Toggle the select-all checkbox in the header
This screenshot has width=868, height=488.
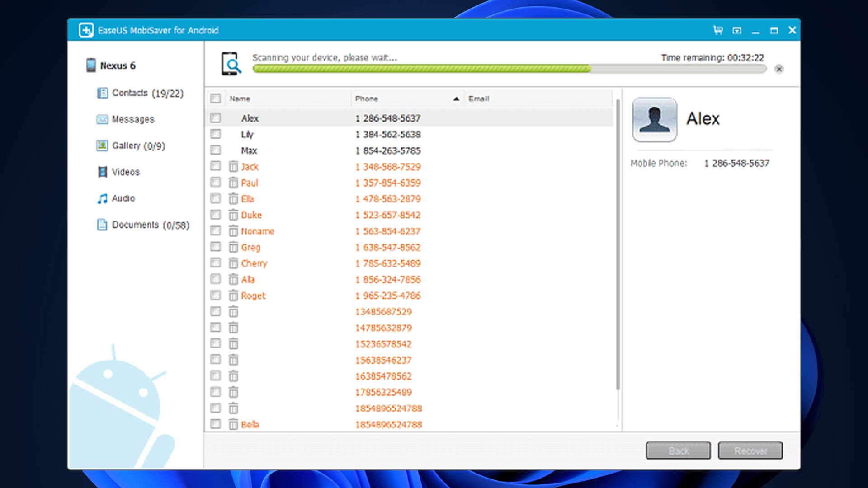pos(216,99)
